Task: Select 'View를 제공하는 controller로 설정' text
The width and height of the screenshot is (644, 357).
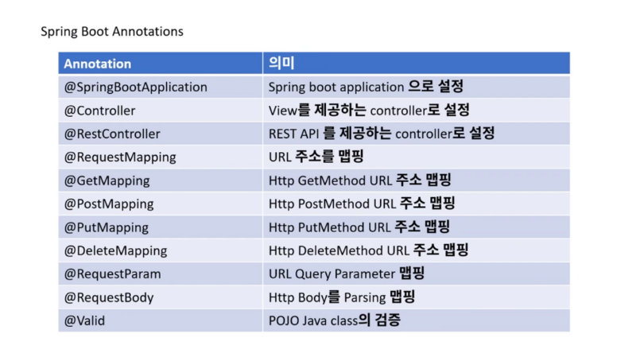Action: [369, 110]
